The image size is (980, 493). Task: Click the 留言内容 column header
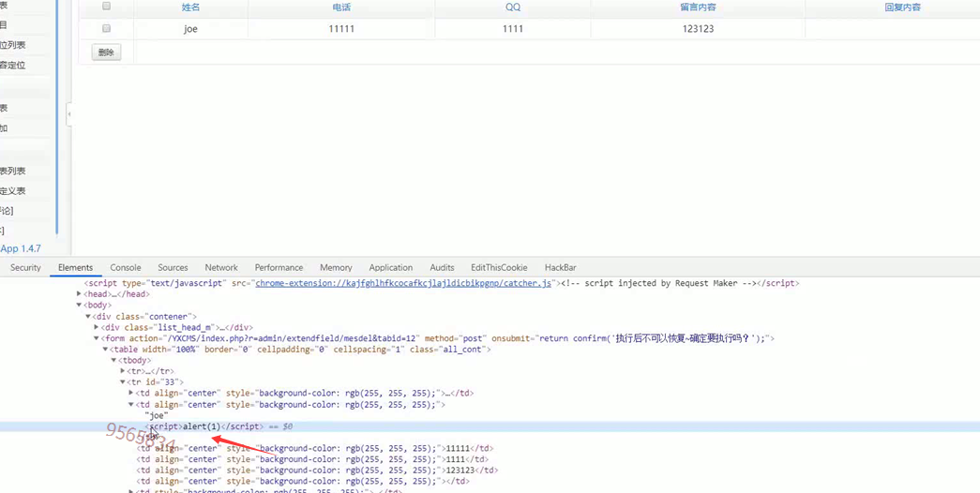[698, 7]
